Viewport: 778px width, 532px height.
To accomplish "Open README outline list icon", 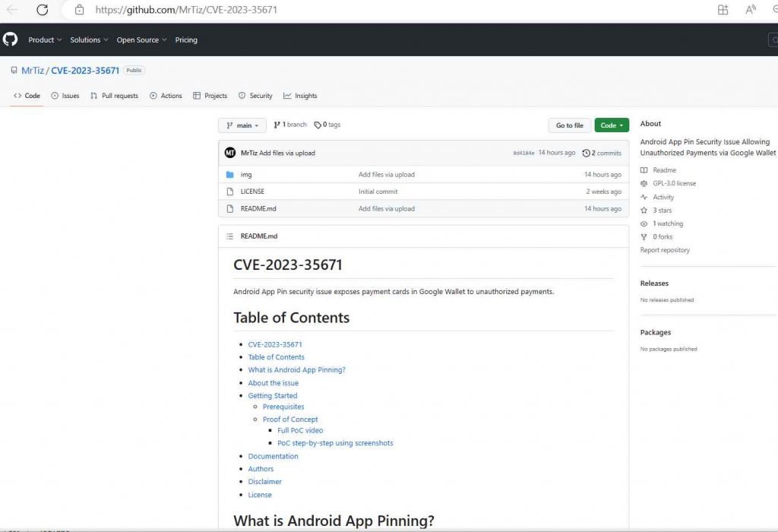I will (x=229, y=236).
